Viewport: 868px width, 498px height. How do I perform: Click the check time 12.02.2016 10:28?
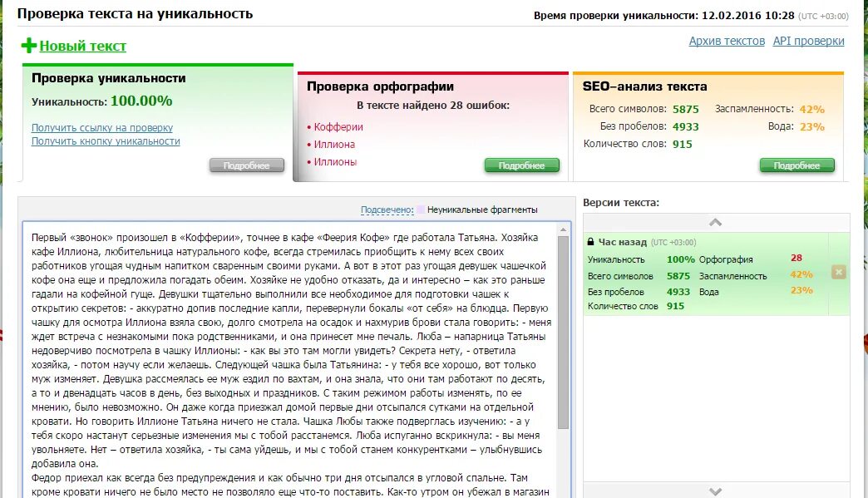point(748,16)
